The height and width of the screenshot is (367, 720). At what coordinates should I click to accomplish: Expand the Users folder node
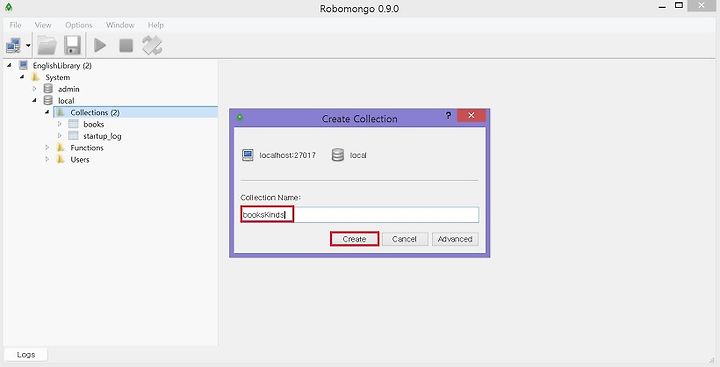click(47, 159)
